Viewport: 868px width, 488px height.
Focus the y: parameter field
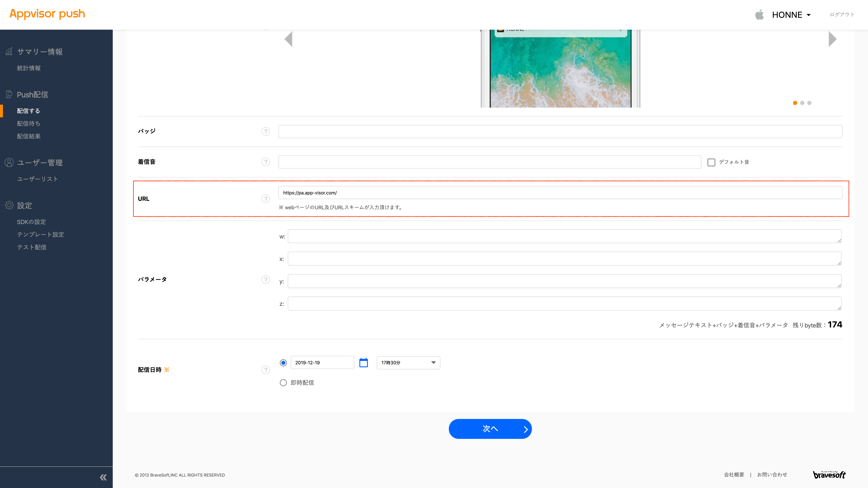pyautogui.click(x=564, y=281)
